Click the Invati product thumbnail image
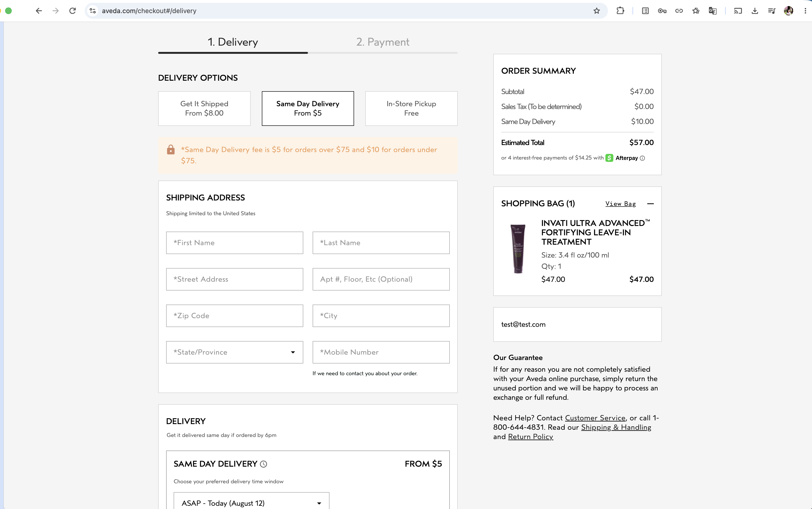The width and height of the screenshot is (812, 509). [x=518, y=249]
